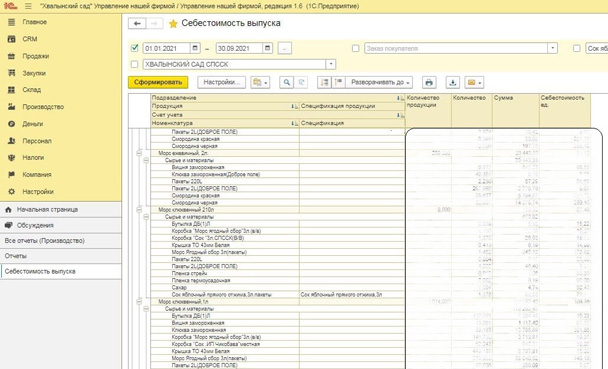The height and width of the screenshot is (369, 608).
Task: Open the Разворачивать до dropdown
Action: point(379,82)
